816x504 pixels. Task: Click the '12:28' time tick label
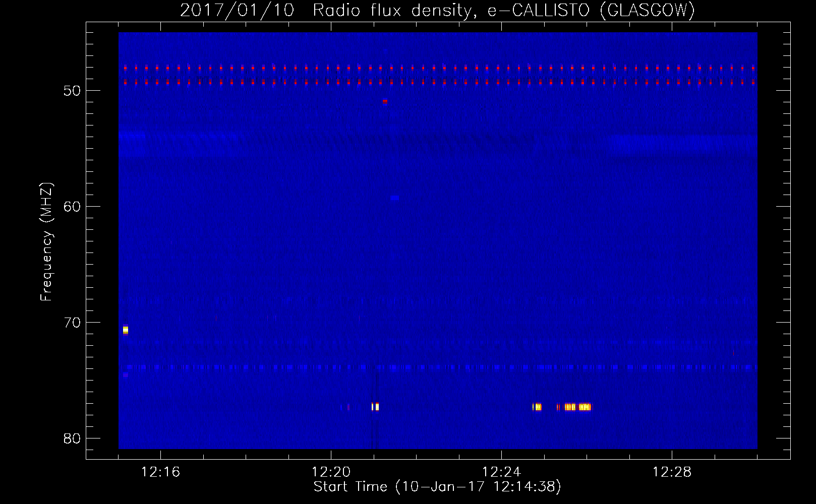pyautogui.click(x=672, y=472)
